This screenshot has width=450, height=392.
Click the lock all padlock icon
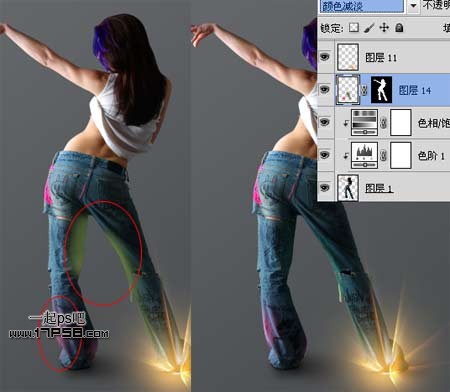399,28
